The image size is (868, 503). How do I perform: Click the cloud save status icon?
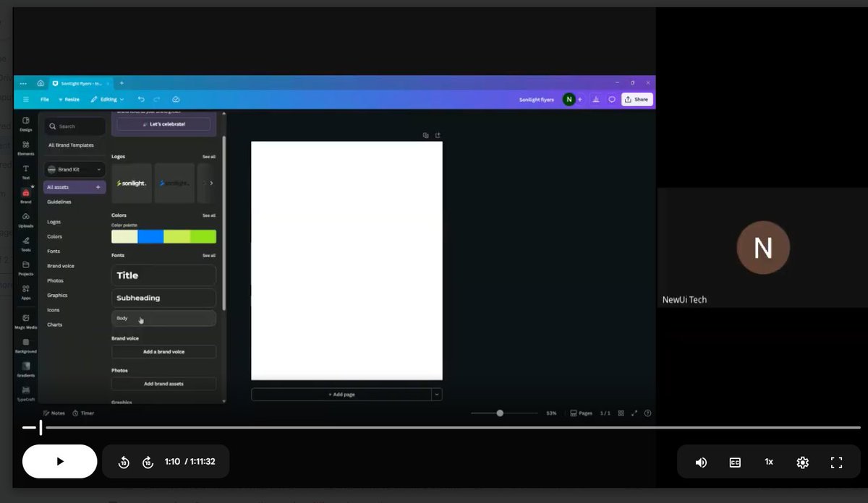tap(176, 99)
